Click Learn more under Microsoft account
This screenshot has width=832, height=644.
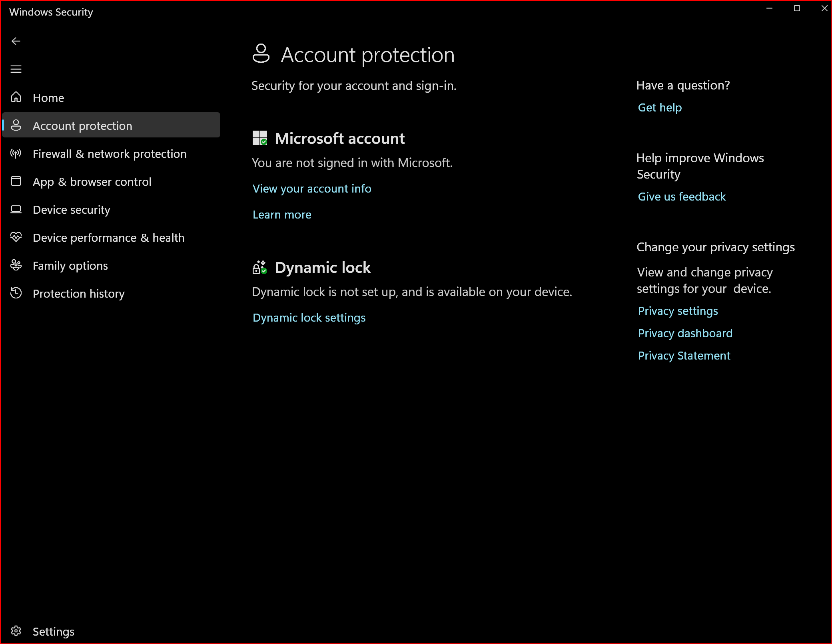click(282, 215)
